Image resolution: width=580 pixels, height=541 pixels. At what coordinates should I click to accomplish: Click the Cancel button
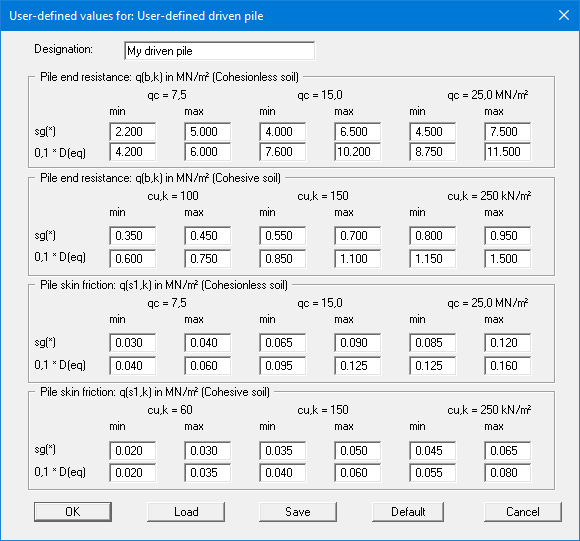click(x=523, y=512)
